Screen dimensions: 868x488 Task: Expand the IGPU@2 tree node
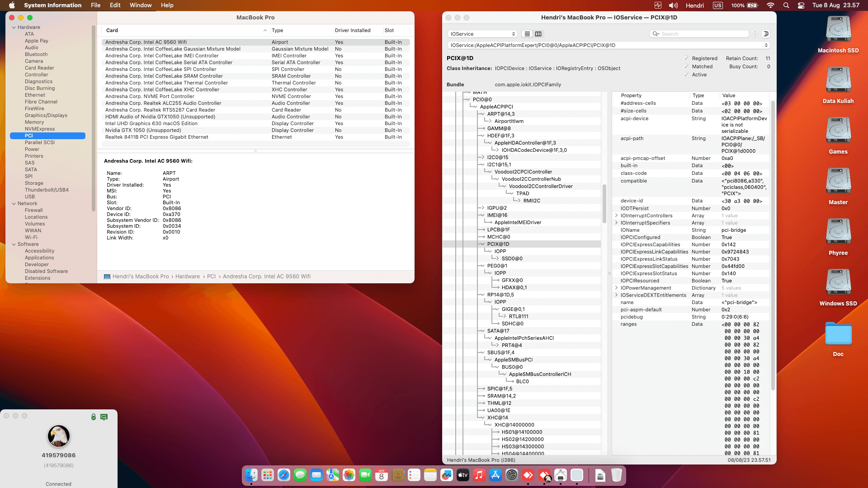coord(482,208)
